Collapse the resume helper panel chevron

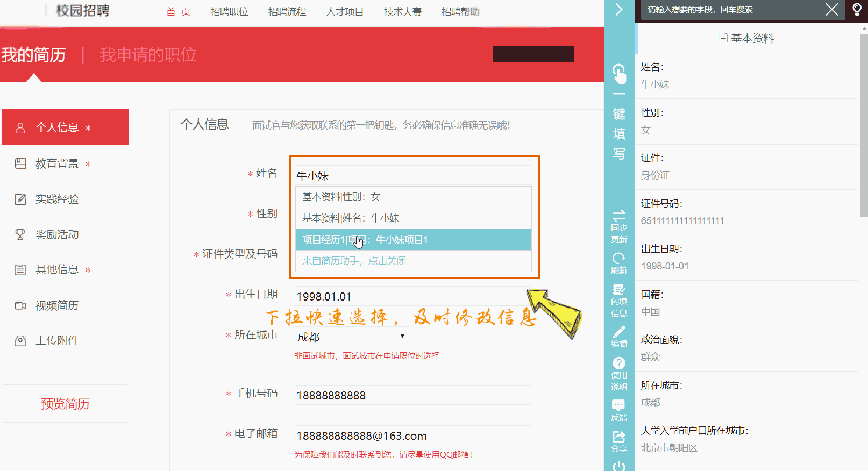[x=619, y=10]
